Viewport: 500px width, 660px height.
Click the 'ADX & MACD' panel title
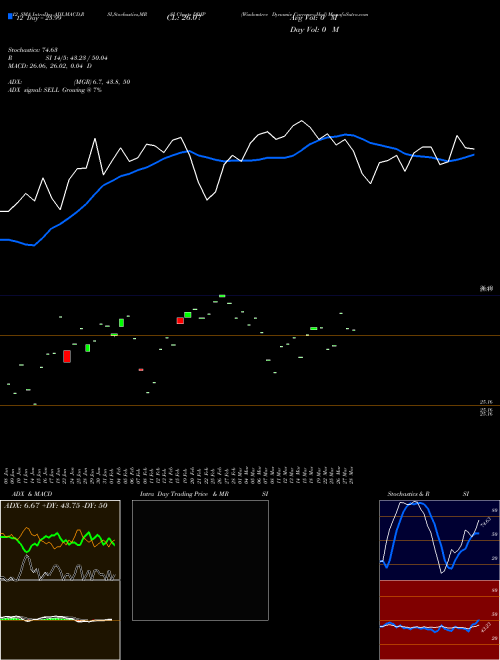[x=32, y=494]
